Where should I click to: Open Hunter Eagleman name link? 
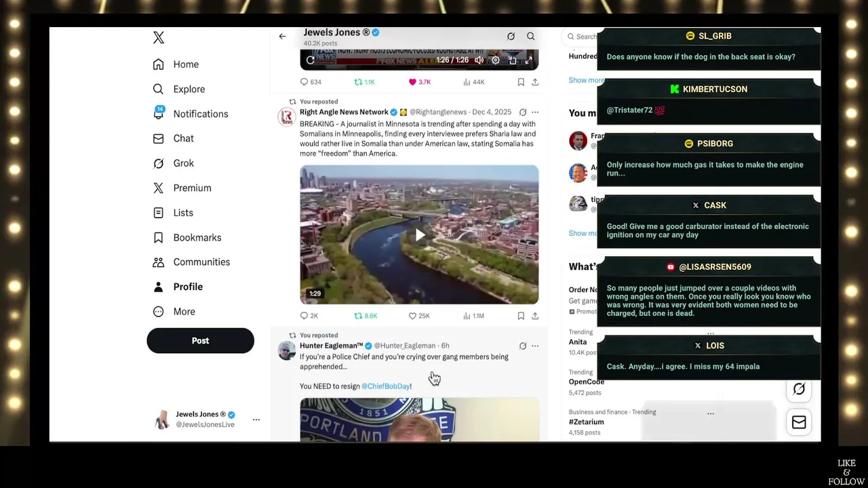331,346
